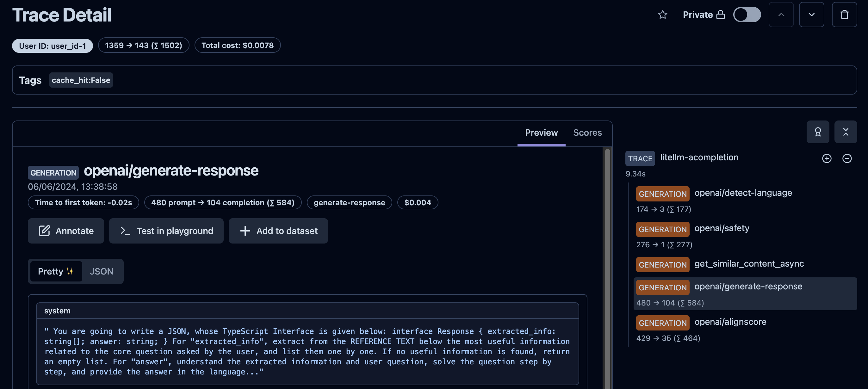This screenshot has width=868, height=389.
Task: Switch to the Scores tab
Action: [x=587, y=133]
